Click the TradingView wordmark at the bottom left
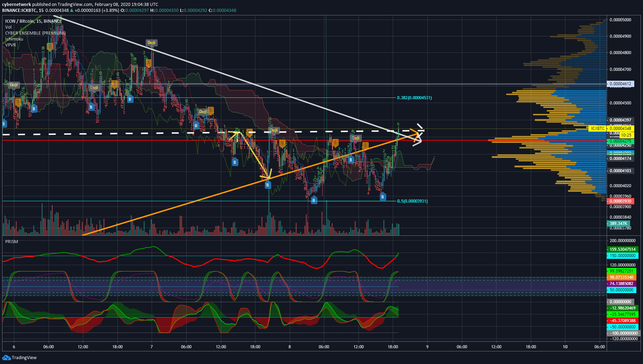The height and width of the screenshot is (364, 643). [24, 357]
